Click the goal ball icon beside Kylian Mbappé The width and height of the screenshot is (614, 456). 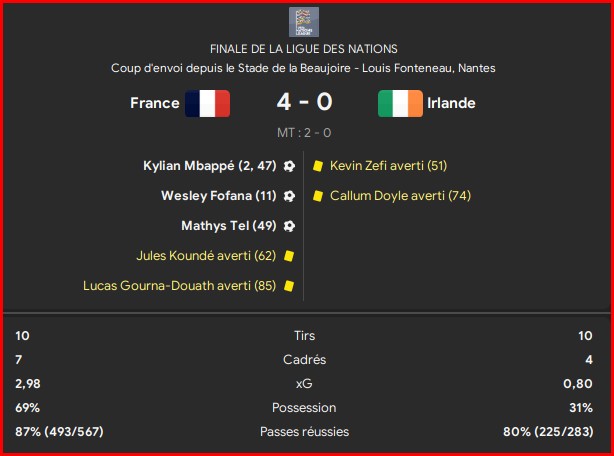pyautogui.click(x=289, y=166)
